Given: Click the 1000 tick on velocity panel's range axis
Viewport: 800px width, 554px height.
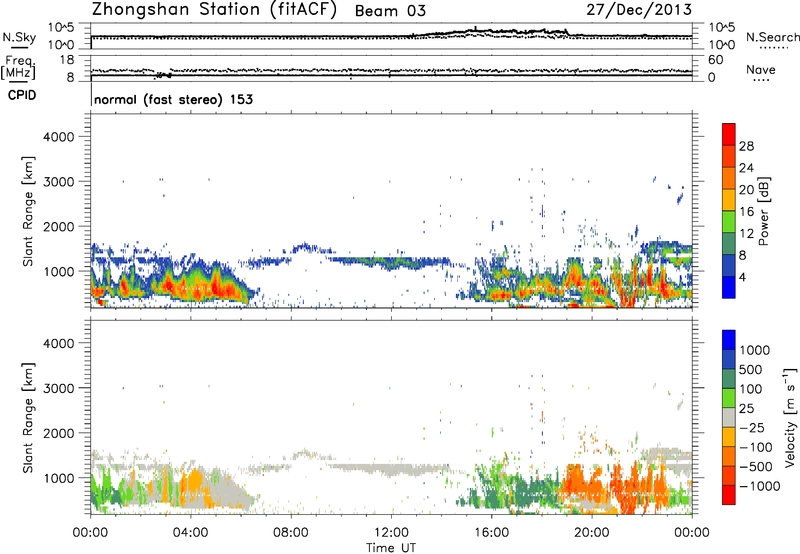Looking at the screenshot, I should coord(58,478).
